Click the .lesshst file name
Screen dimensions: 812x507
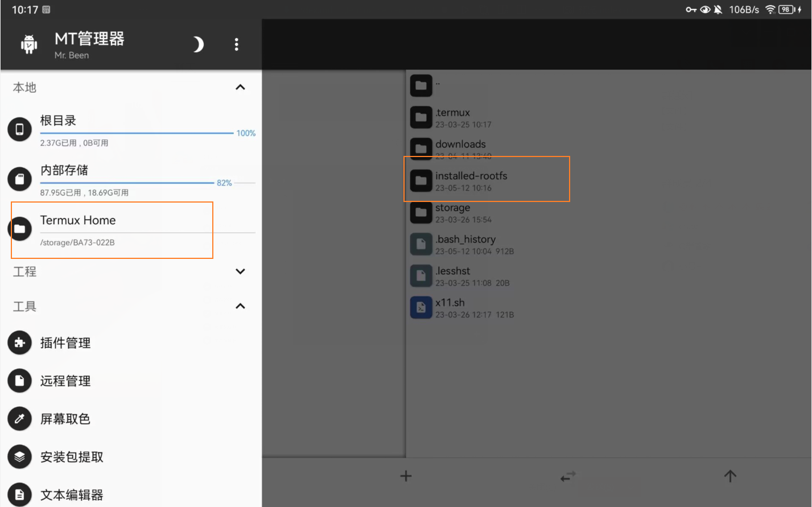pyautogui.click(x=453, y=271)
